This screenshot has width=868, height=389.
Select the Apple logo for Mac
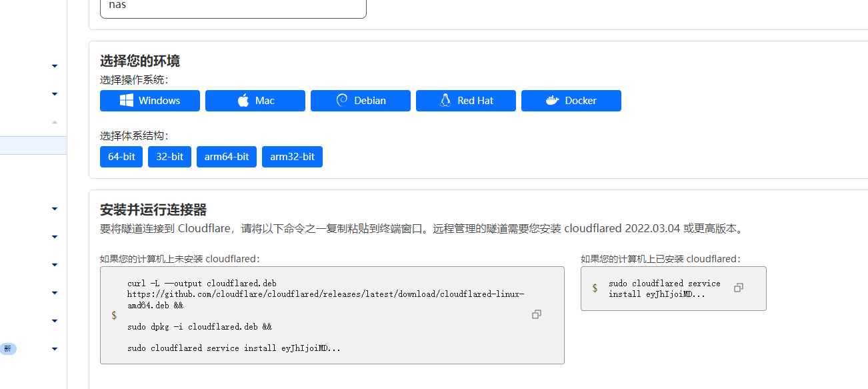[x=243, y=101]
